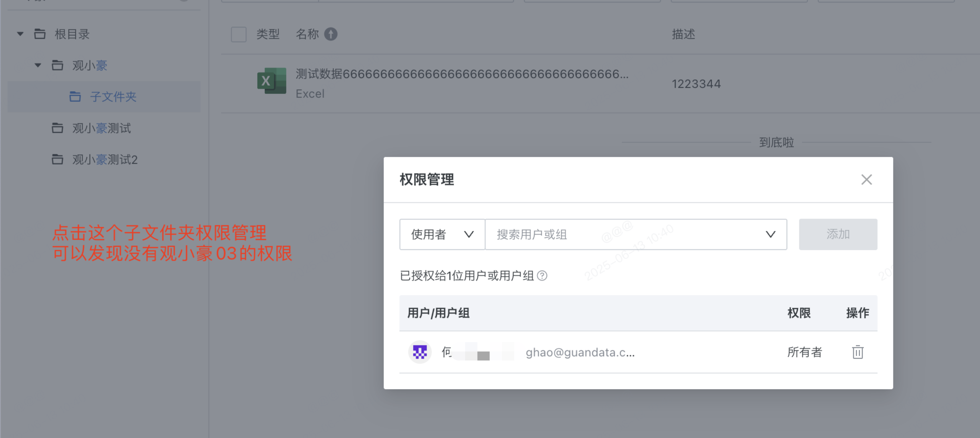Open the 使用者 role dropdown
980x438 pixels.
(442, 234)
